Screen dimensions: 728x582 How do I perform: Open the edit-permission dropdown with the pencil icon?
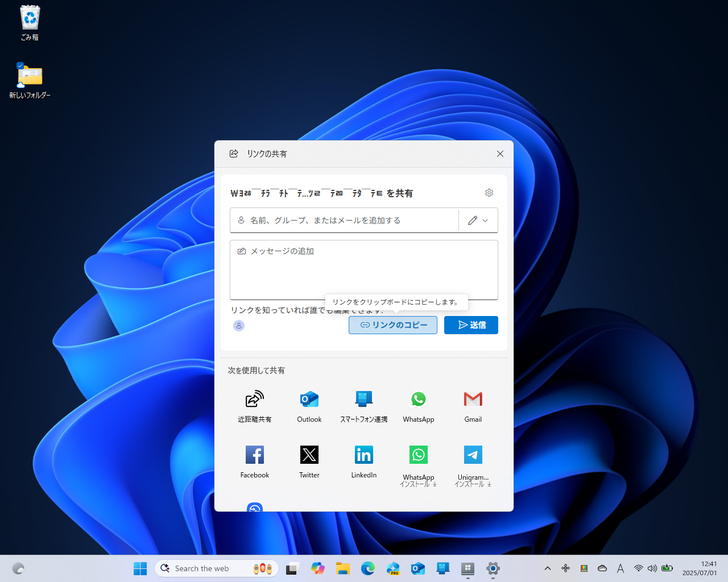tap(478, 220)
